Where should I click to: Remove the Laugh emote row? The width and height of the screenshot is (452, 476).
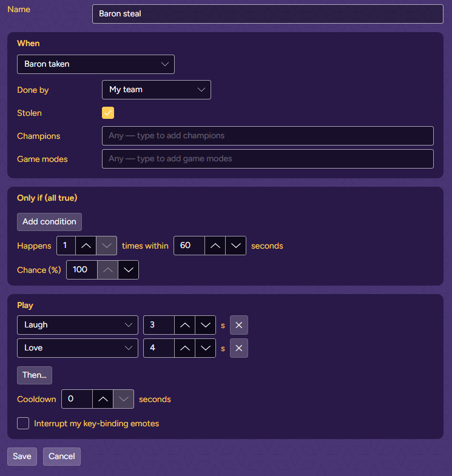click(239, 325)
